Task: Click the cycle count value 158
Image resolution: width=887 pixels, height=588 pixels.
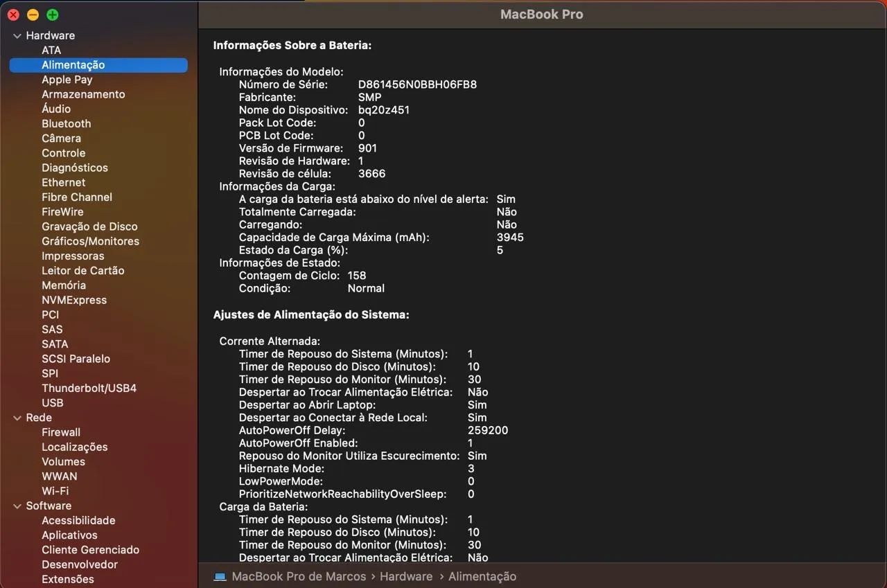Action: tap(357, 276)
